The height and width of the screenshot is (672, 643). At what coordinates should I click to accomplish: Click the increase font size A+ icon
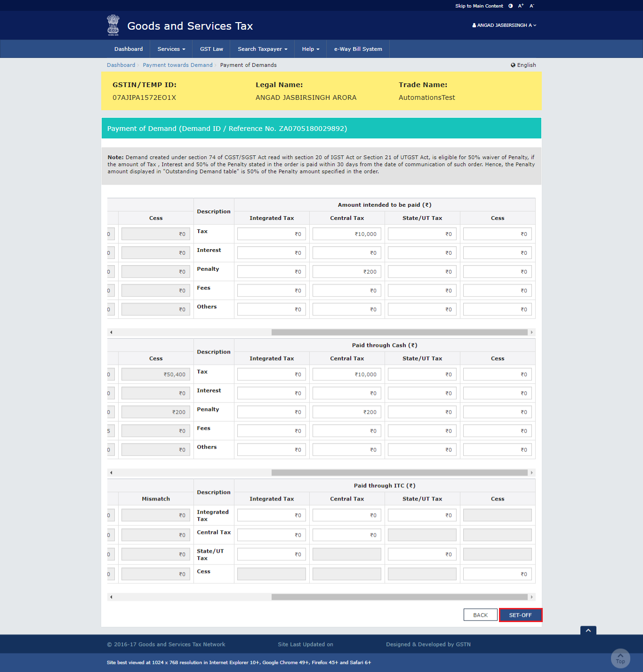click(x=521, y=6)
